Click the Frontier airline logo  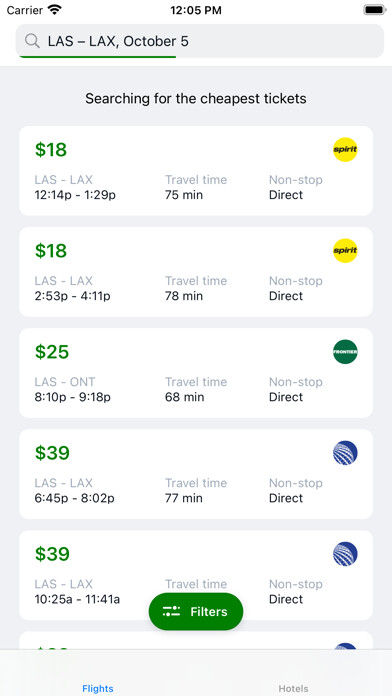pyautogui.click(x=345, y=352)
